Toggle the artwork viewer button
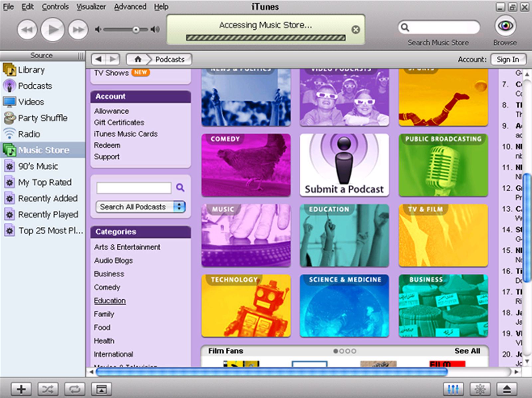 [x=101, y=389]
